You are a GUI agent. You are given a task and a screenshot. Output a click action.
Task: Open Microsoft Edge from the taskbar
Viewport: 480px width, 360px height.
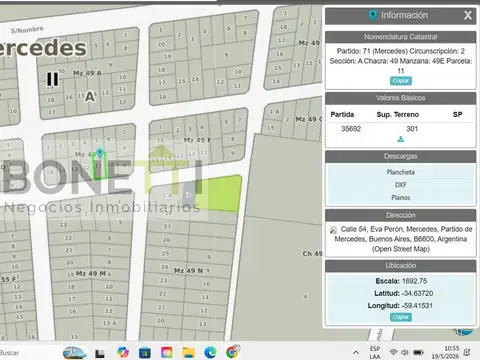point(210,353)
